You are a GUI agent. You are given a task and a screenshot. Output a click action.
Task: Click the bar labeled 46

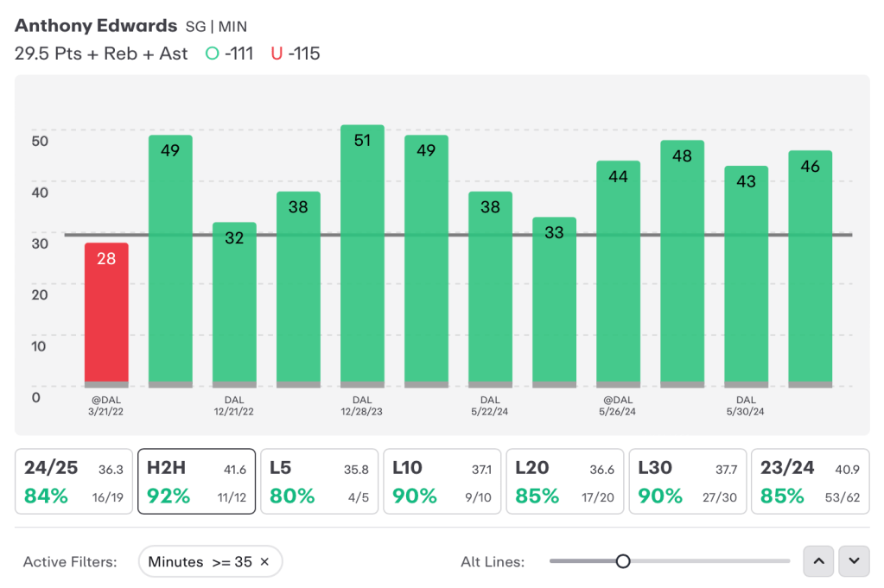point(811,269)
